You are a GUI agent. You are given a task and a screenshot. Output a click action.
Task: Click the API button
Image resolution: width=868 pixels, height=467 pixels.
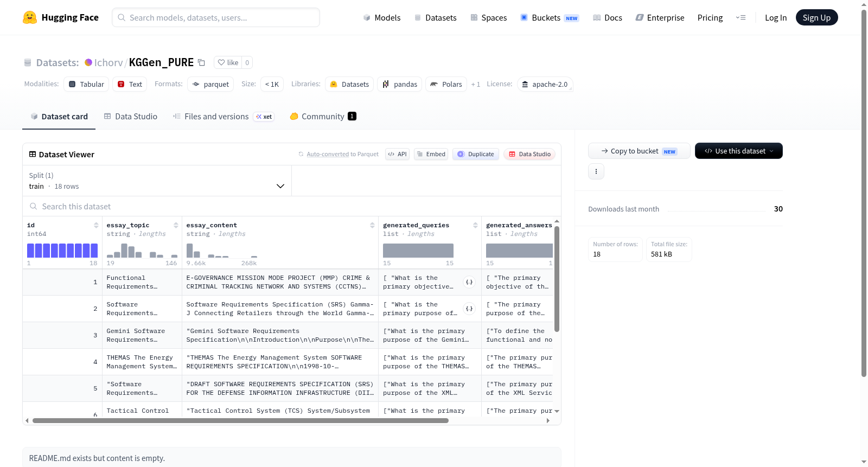pyautogui.click(x=397, y=154)
